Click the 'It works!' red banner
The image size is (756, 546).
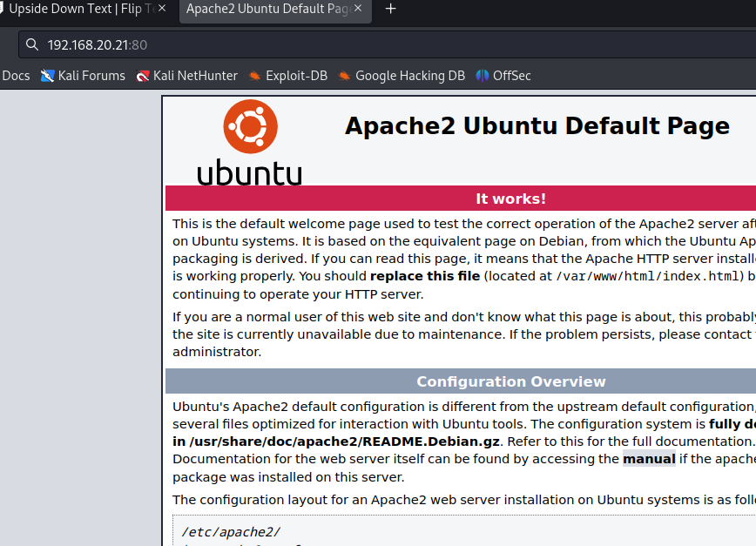461,199
